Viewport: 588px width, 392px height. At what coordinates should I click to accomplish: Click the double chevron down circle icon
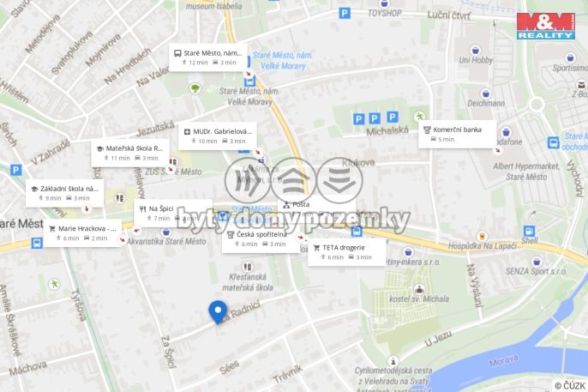[339, 180]
